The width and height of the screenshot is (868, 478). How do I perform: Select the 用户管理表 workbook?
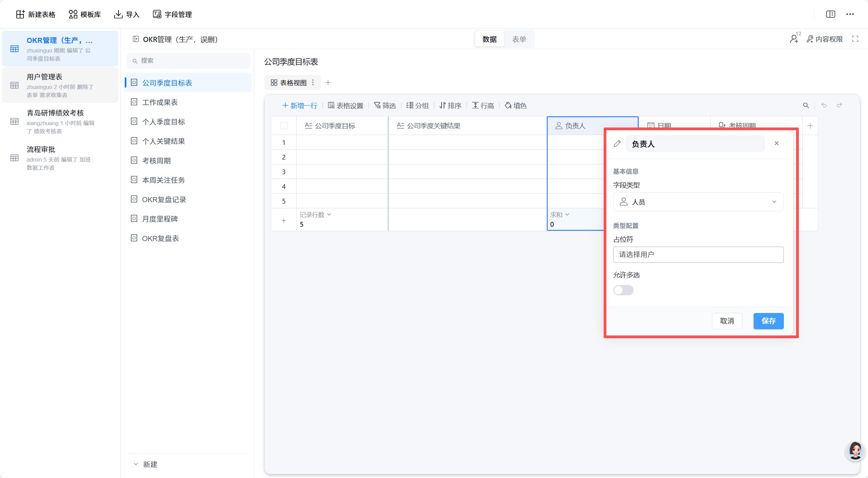pos(60,85)
